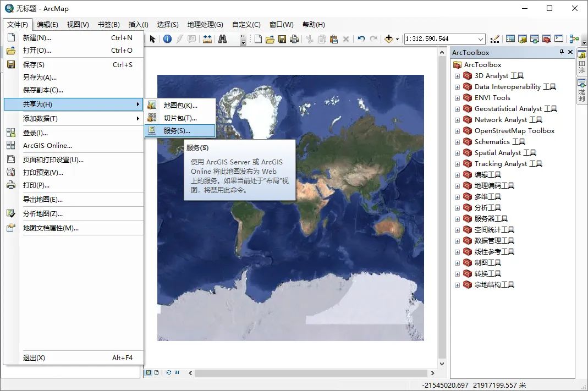
Task: Select the 宗地结构工具 tree item
Action: point(494,284)
